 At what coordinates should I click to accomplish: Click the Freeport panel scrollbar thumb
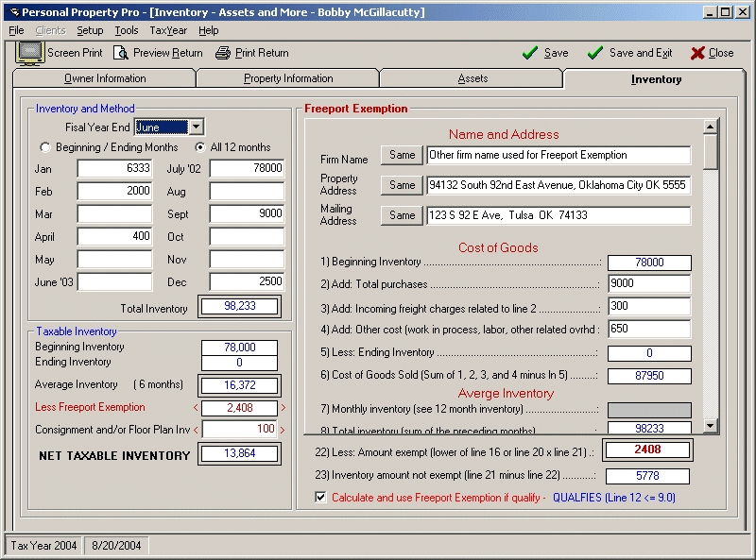(710, 152)
